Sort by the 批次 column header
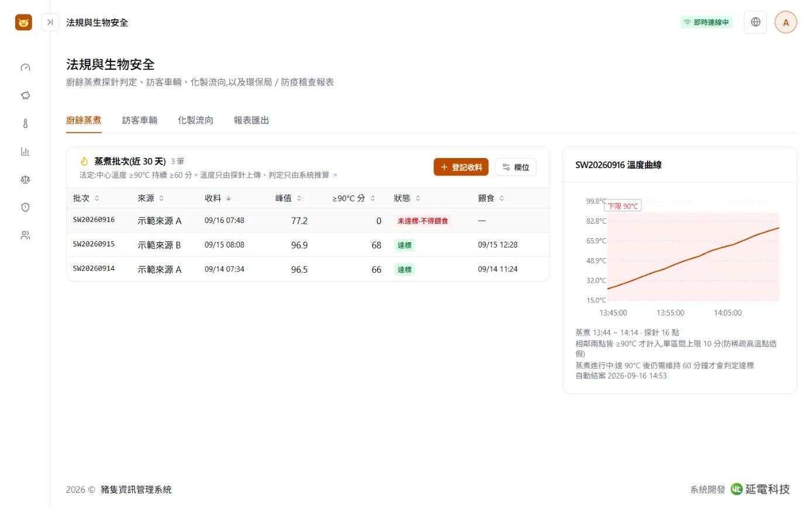Image resolution: width=812 pixels, height=508 pixels. click(86, 198)
